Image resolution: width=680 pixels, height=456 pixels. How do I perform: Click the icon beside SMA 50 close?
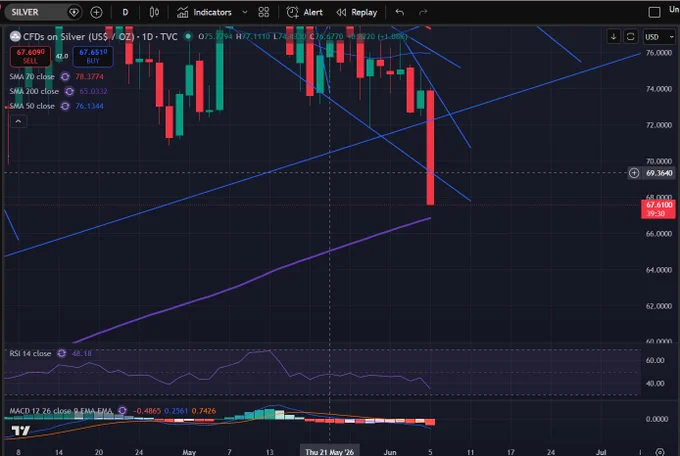click(65, 106)
